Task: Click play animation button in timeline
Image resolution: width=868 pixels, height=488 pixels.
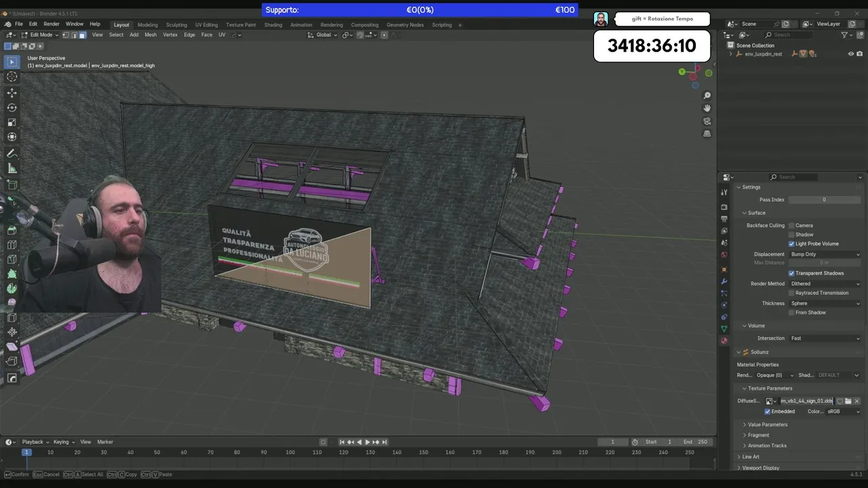Action: click(x=368, y=442)
